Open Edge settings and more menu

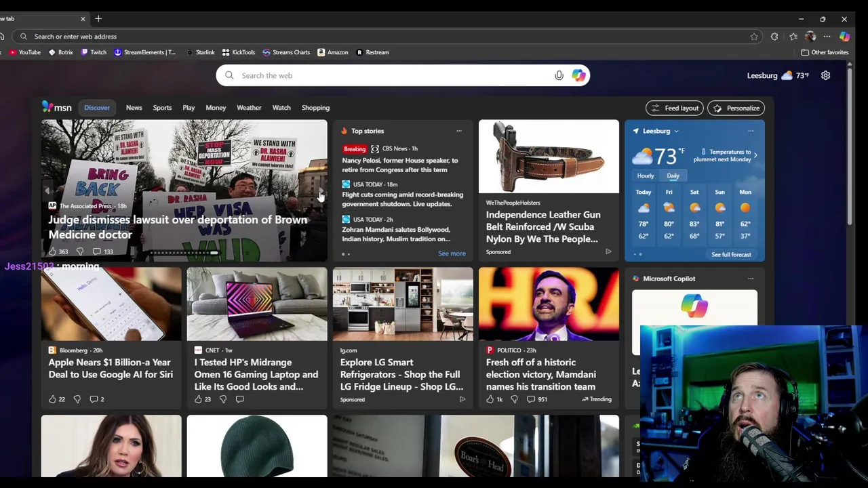click(x=827, y=37)
